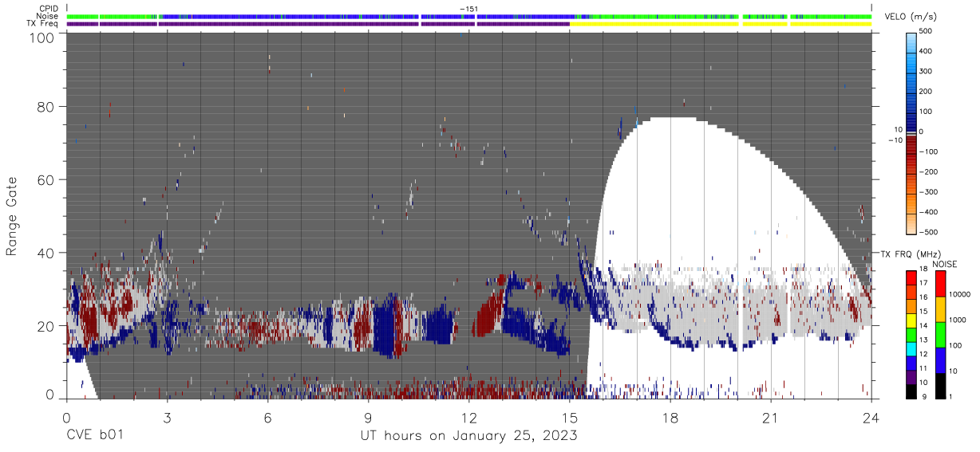Click the VELO (m/s) colorbar title
Viewport: 980px width, 452px height.
(911, 16)
